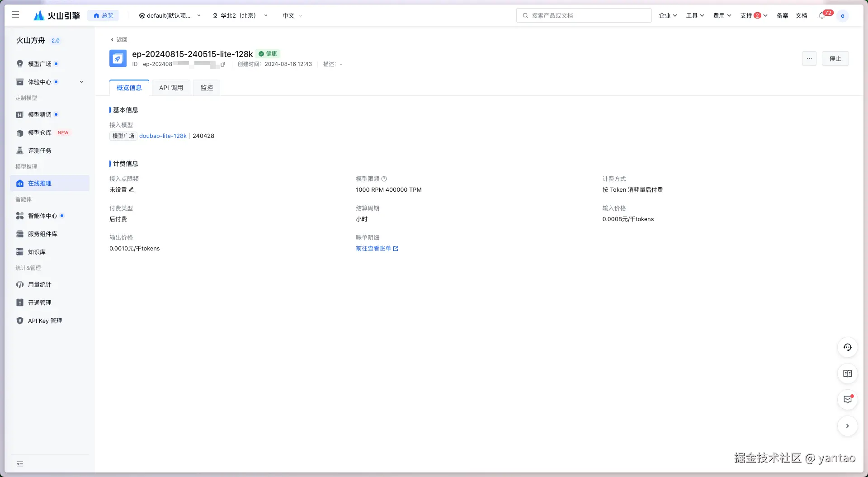This screenshot has height=477, width=868.
Task: Open API Key 管理 in sidebar
Action: click(50, 321)
